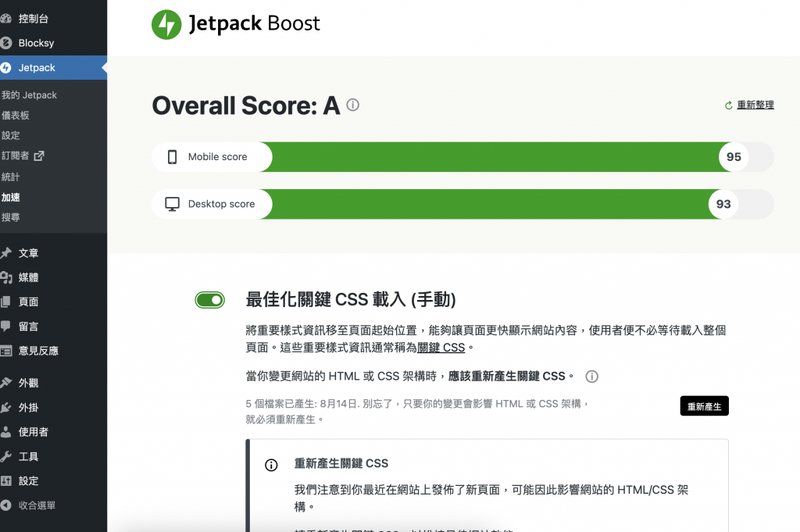Open 儀表板 submenu item
This screenshot has width=800, height=532.
tap(16, 116)
